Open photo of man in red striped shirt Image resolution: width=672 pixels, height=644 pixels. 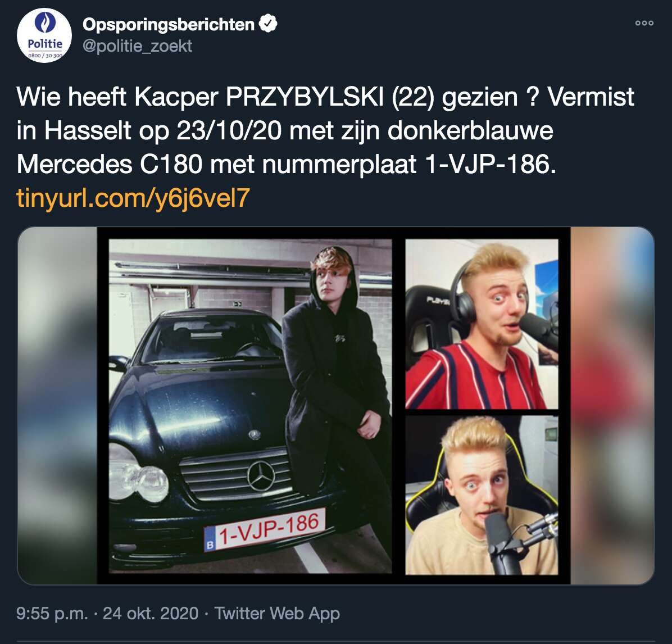click(482, 324)
